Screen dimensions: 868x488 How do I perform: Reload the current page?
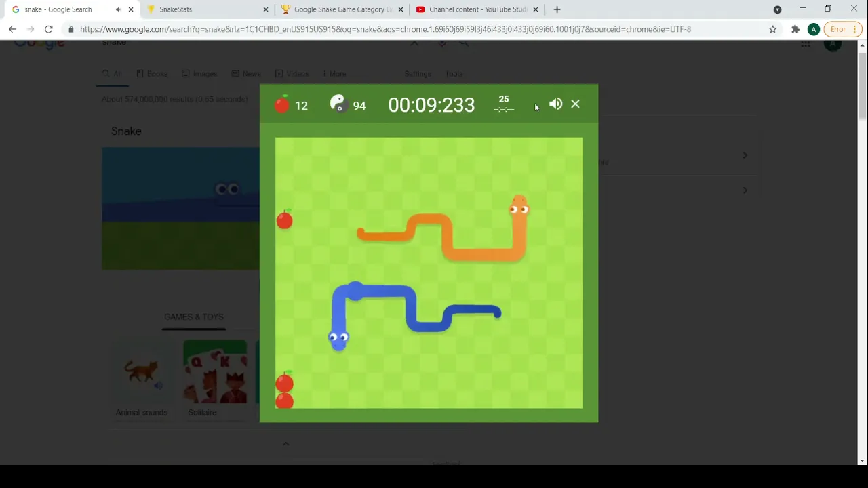[x=49, y=29]
